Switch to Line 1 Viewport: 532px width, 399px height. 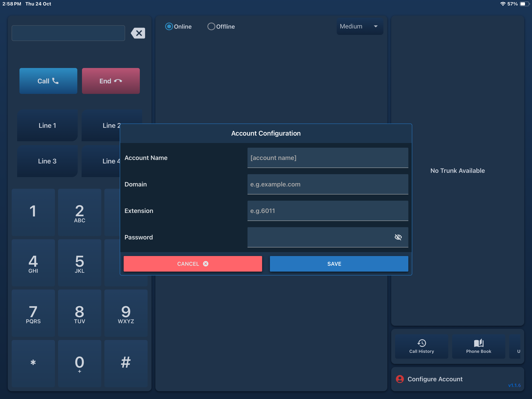coord(47,126)
